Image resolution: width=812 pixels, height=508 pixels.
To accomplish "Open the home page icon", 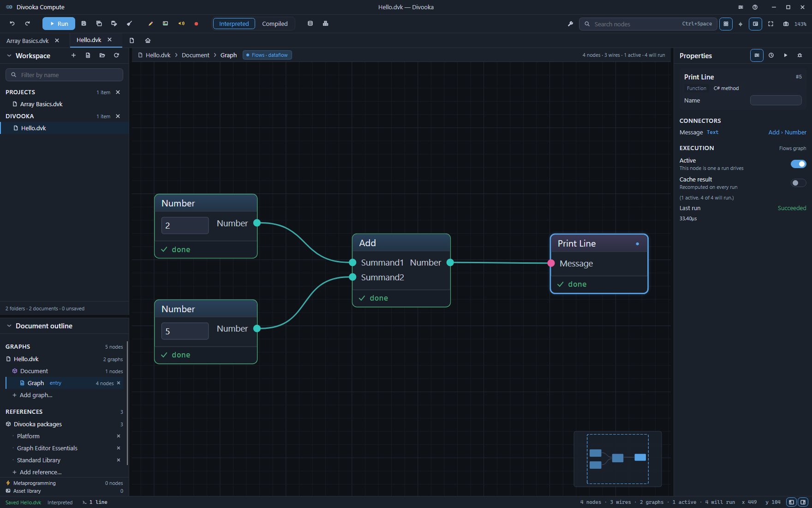I will (148, 41).
